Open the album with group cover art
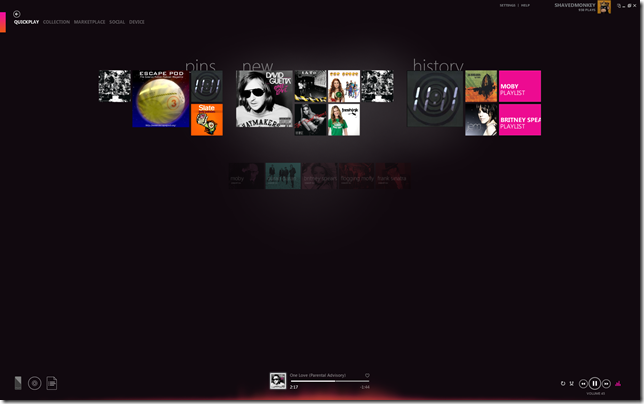The image size is (644, 404). click(x=344, y=86)
